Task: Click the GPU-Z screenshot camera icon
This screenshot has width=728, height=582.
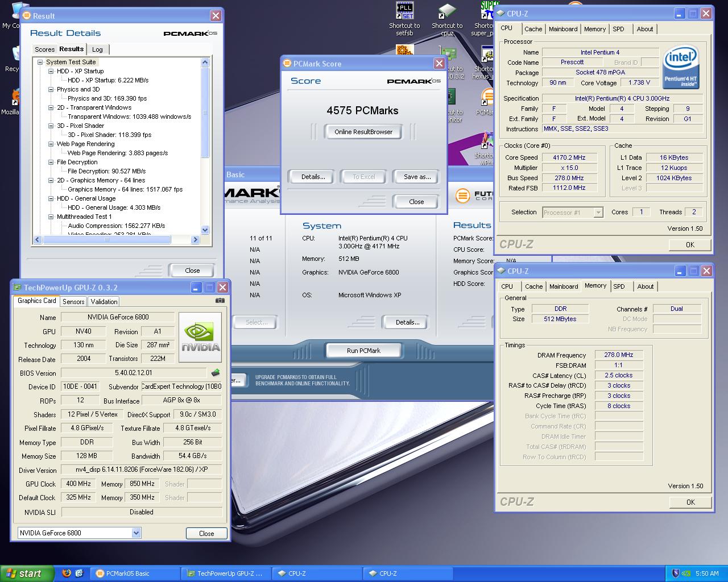Action: [220, 301]
